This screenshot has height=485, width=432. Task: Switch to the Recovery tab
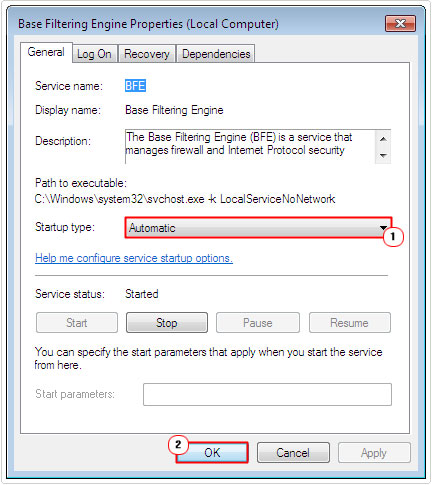(x=147, y=54)
